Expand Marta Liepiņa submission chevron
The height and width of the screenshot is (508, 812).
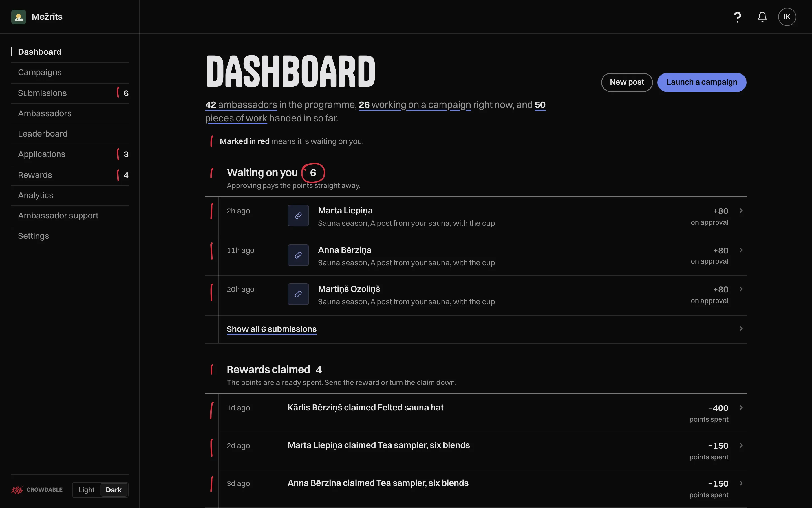point(741,211)
